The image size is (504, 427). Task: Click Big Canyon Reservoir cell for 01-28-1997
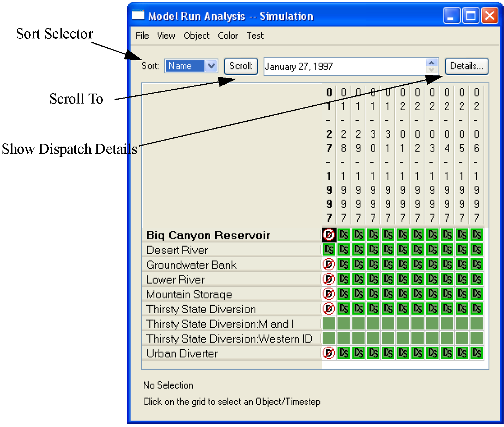tap(344, 235)
